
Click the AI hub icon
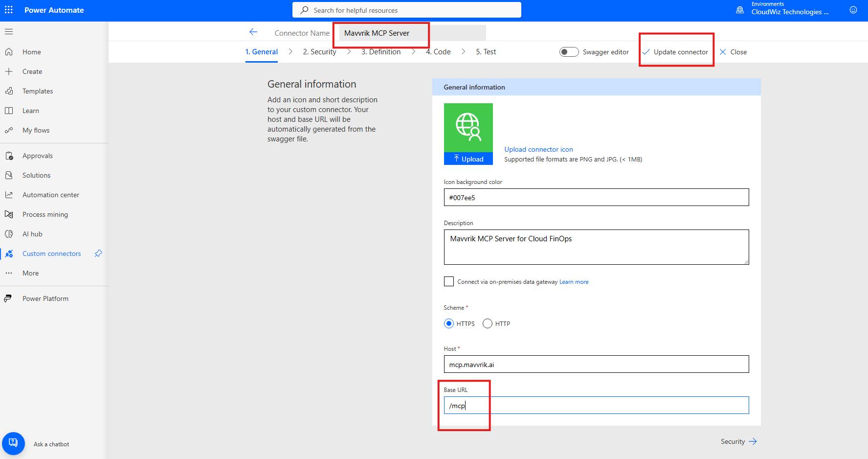click(x=9, y=234)
